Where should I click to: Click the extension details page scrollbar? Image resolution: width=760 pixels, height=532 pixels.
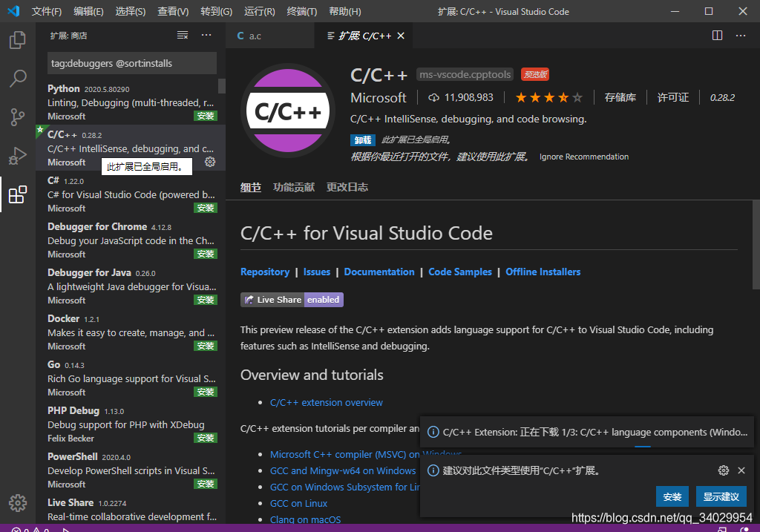pos(756,245)
